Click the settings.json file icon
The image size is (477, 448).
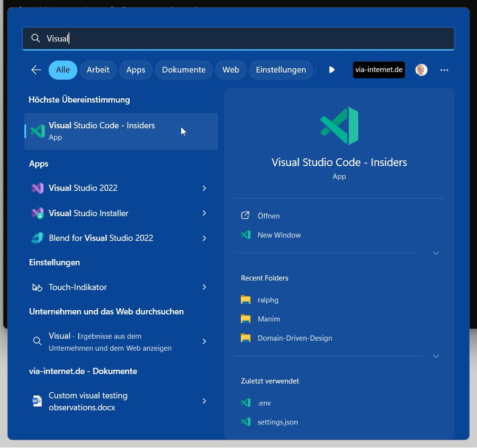(x=246, y=422)
